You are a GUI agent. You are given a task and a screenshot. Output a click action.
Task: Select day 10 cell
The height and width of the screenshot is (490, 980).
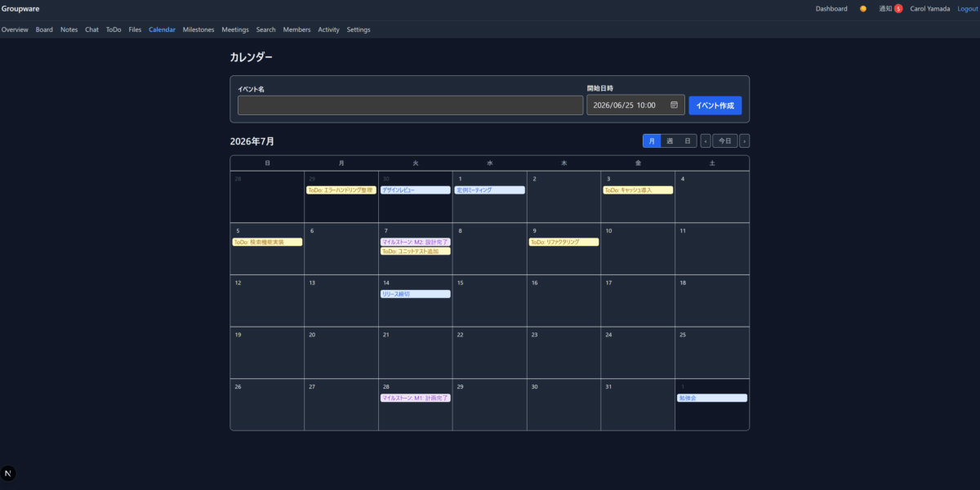pos(638,248)
